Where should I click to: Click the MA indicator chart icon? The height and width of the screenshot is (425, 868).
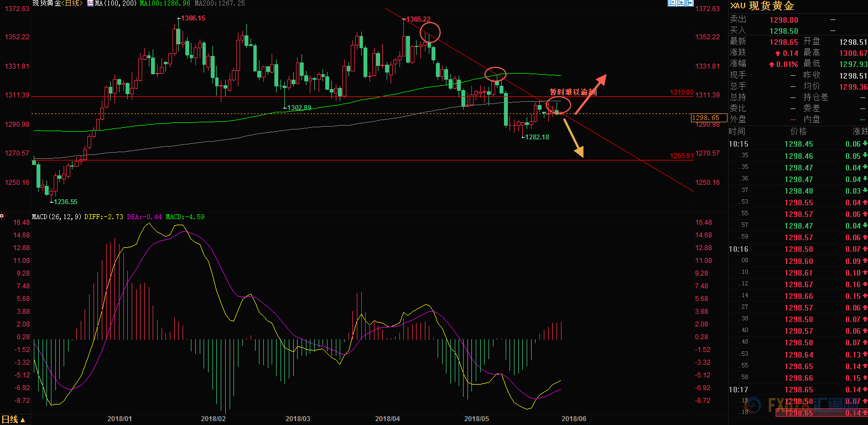point(90,3)
